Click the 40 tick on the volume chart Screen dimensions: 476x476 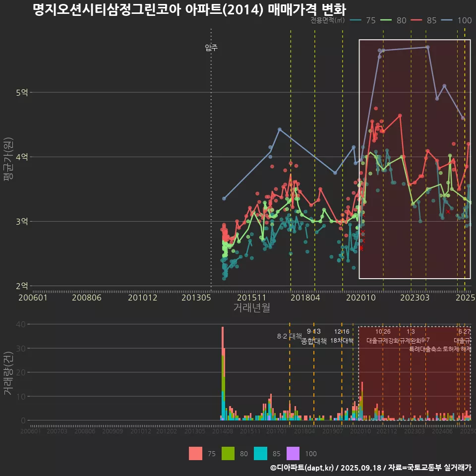click(x=20, y=324)
